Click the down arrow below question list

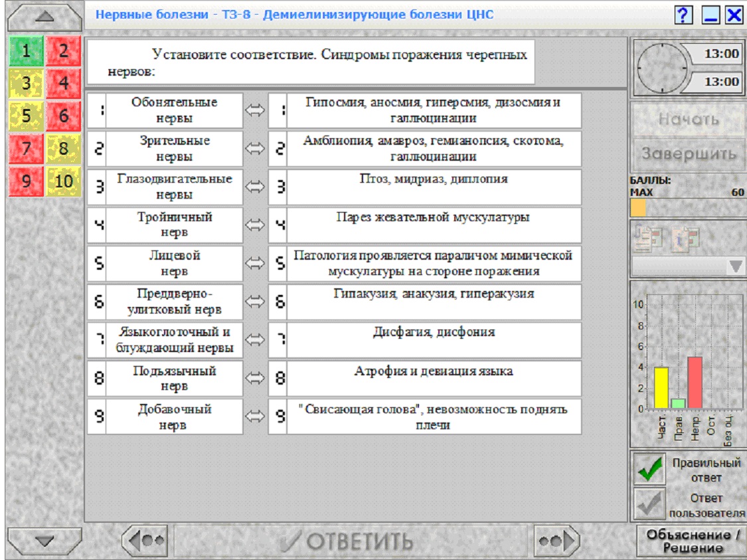(44, 541)
